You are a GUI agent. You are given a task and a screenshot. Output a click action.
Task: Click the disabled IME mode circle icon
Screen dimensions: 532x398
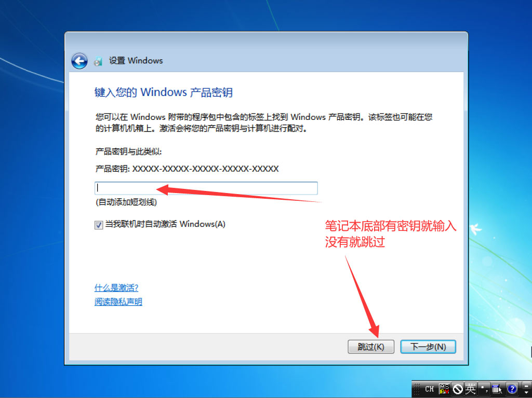coord(458,389)
